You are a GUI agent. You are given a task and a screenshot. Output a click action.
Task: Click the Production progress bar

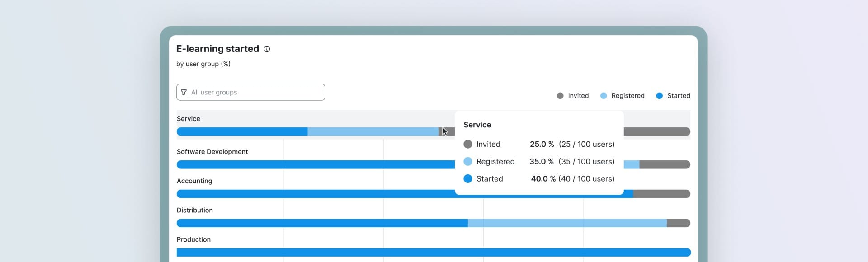click(433, 252)
